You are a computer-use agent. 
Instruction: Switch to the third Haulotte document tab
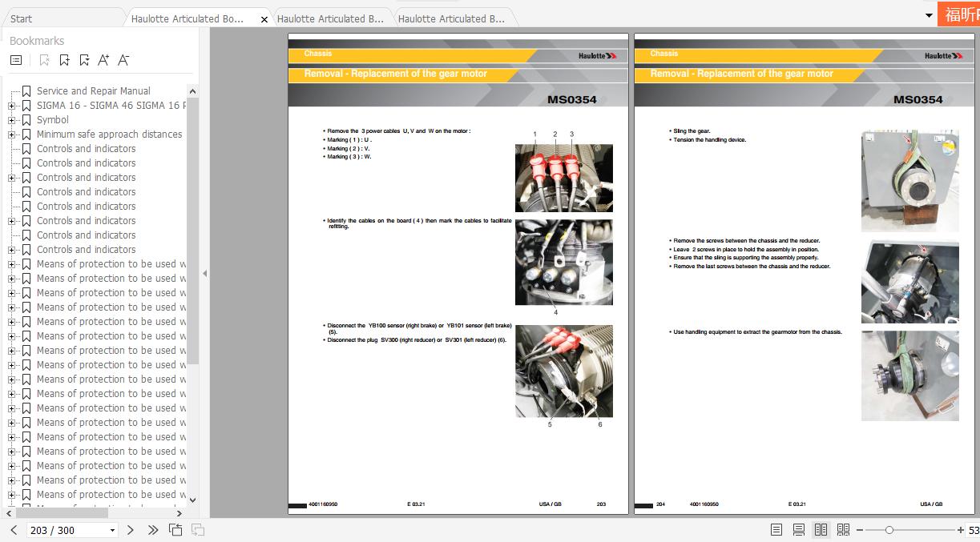tap(451, 18)
